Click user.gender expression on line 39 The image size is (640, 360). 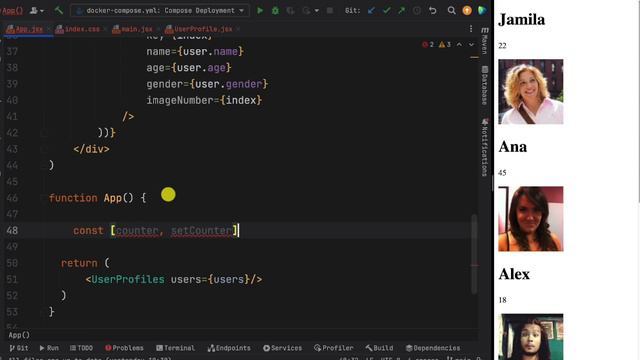229,84
